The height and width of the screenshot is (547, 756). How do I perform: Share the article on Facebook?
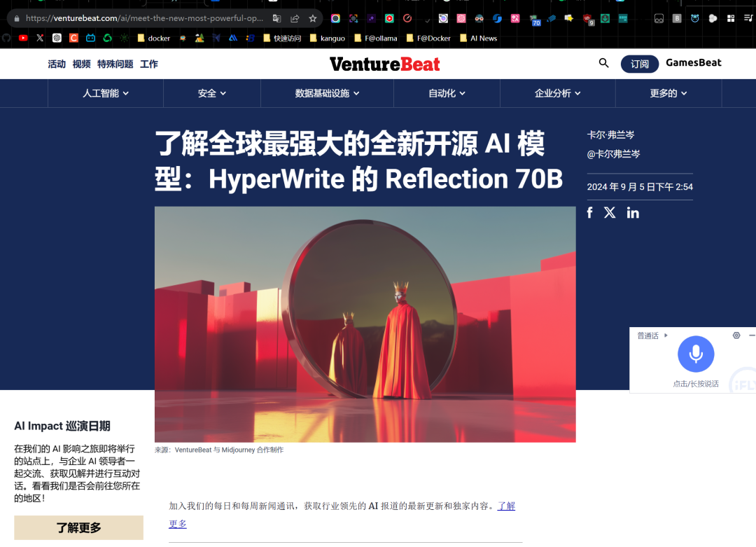pos(589,212)
